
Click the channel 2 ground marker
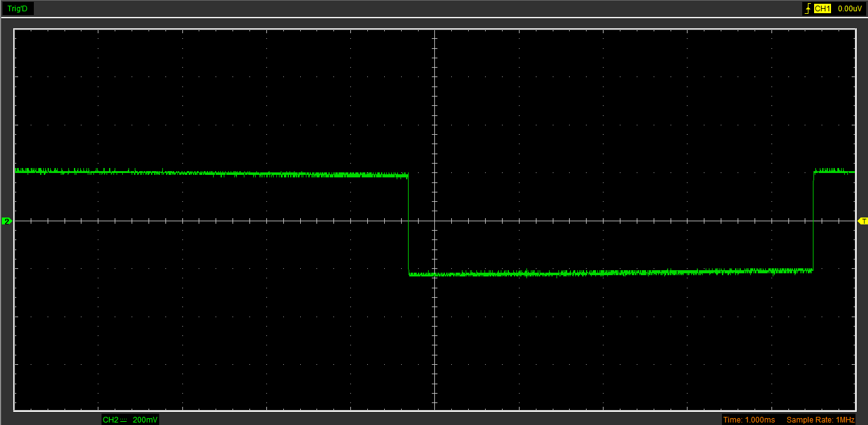coord(7,221)
